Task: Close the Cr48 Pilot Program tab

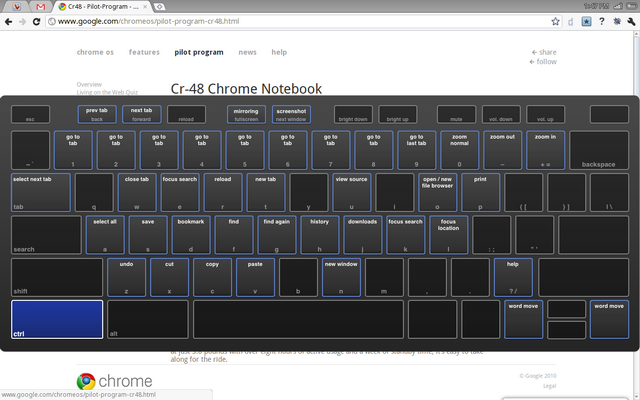Action: point(145,7)
